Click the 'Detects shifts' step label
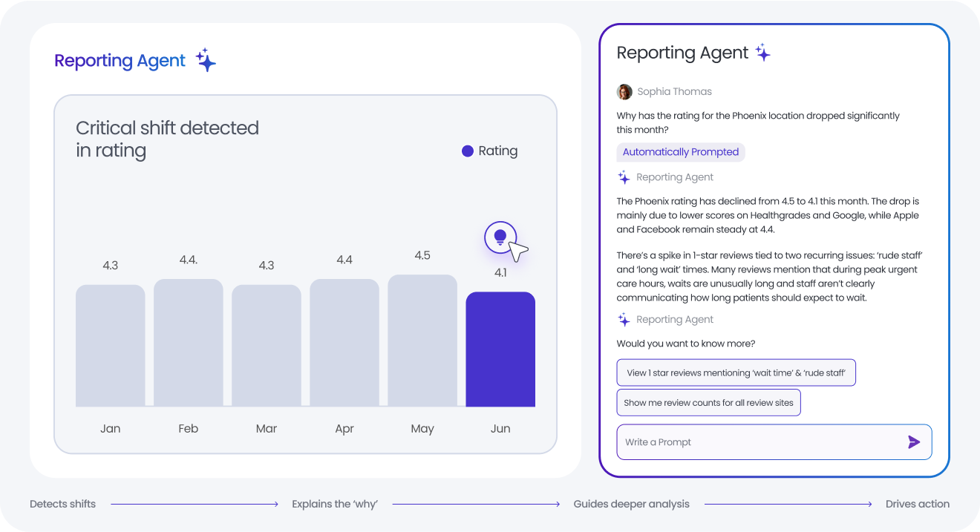The width and height of the screenshot is (980, 532). click(x=62, y=505)
